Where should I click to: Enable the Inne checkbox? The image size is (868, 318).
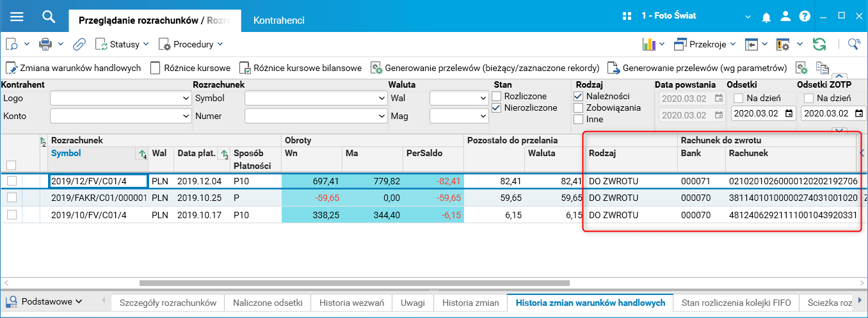579,119
